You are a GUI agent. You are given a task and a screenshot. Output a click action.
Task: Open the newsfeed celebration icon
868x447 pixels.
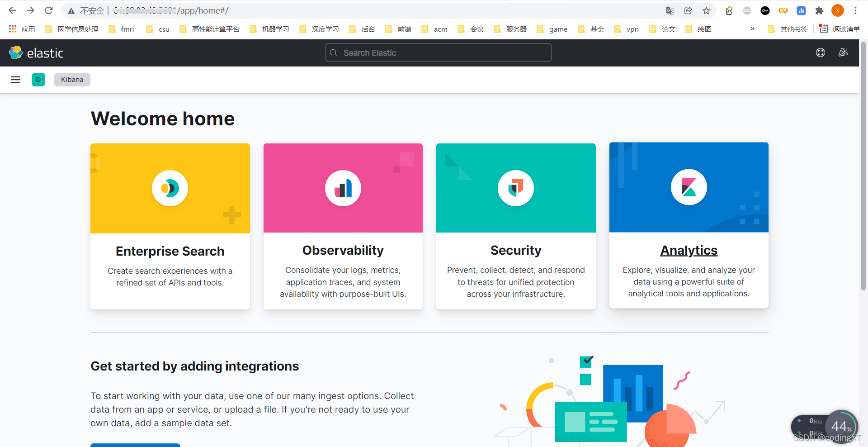click(x=843, y=52)
